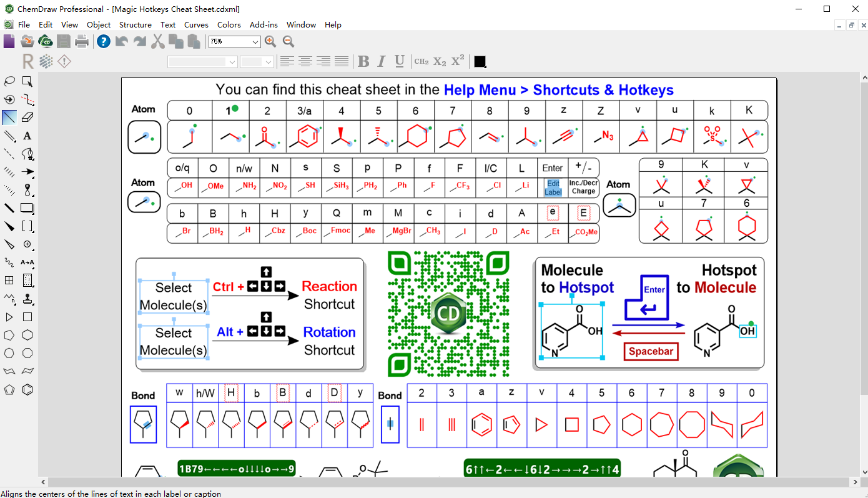Zoom in with magnifier plus

pyautogui.click(x=270, y=41)
